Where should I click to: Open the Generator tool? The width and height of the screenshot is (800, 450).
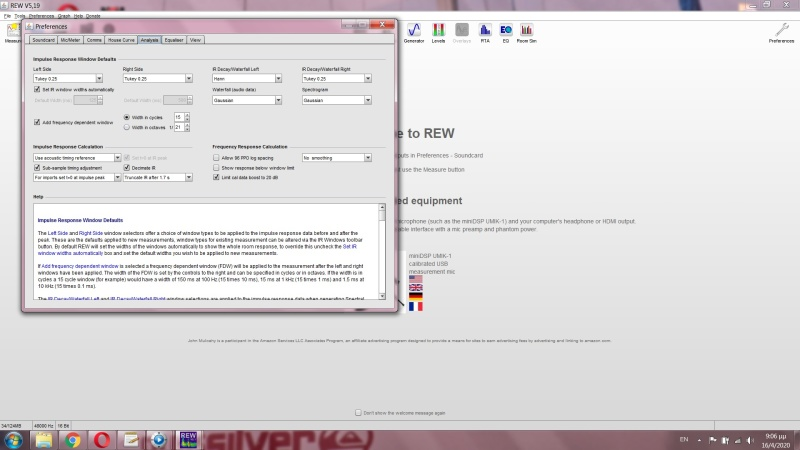pyautogui.click(x=413, y=32)
